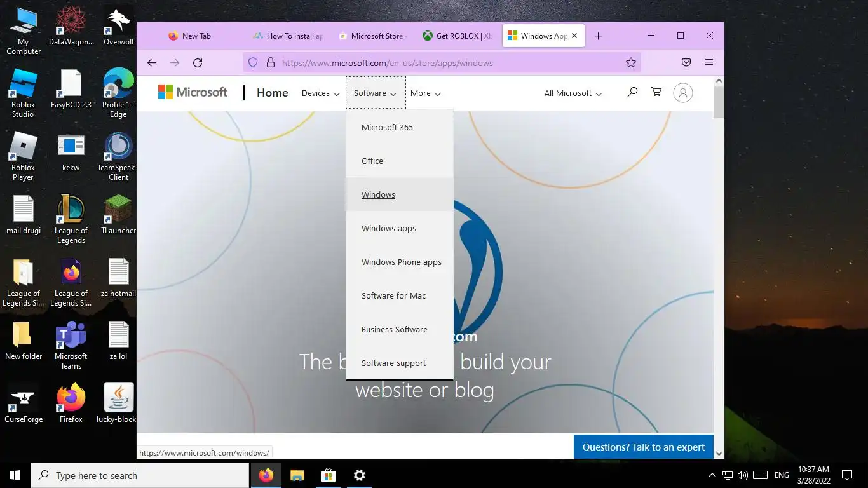This screenshot has height=488, width=868.
Task: Choose Business Software menu item
Action: (x=400, y=329)
